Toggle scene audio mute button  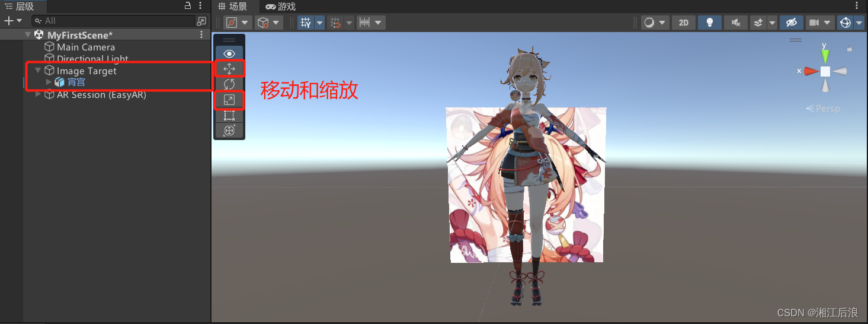(x=735, y=23)
